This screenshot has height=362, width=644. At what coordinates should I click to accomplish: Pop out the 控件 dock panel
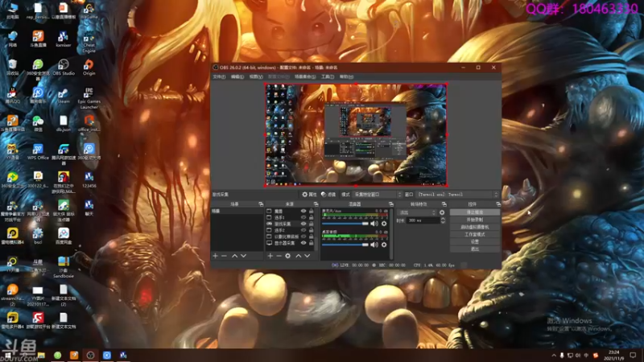pos(498,204)
